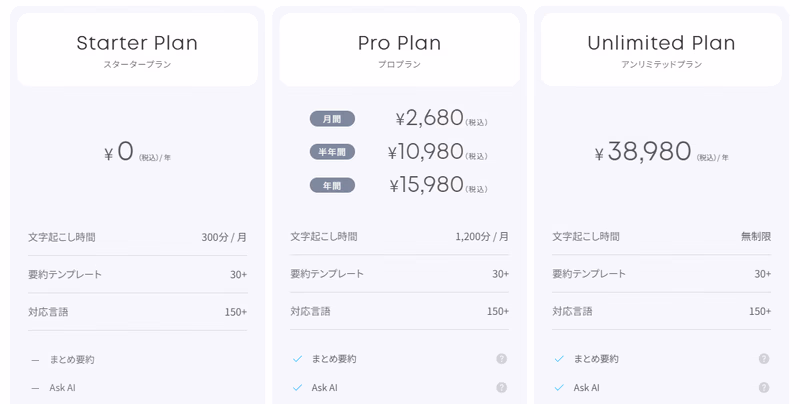Screen dimensions: 800x404
Task: Click the ¥15,980 yearly price
Action: [x=427, y=185]
